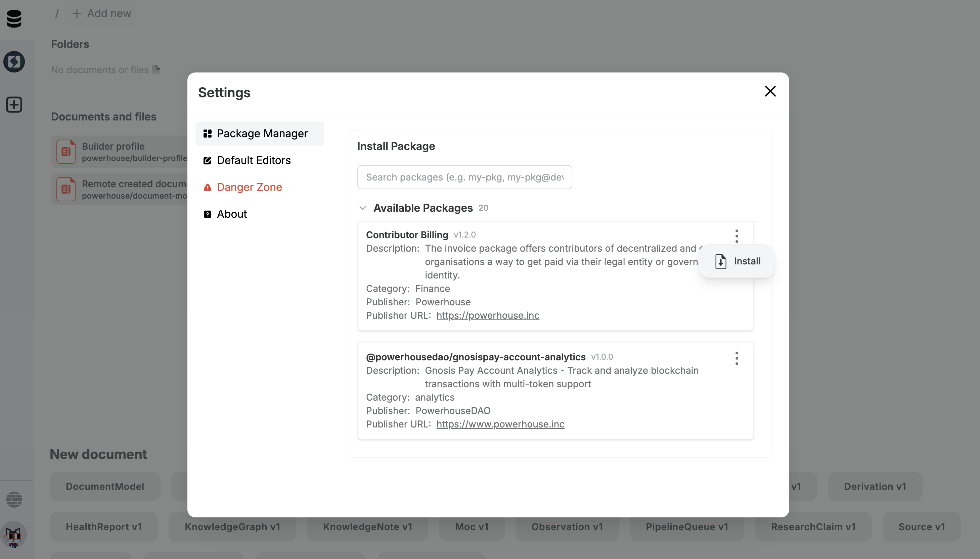Image resolution: width=980 pixels, height=559 pixels.
Task: Open the https://powerhouse.inc publisher link
Action: click(488, 315)
